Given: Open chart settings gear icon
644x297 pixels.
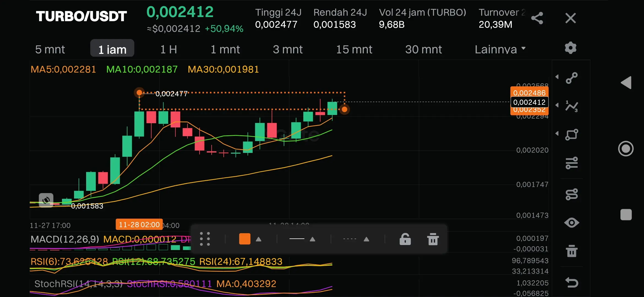Looking at the screenshot, I should [571, 48].
